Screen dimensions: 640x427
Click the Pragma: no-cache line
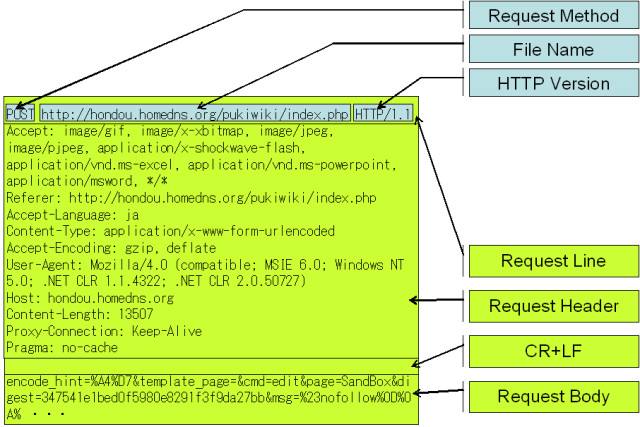coord(62,348)
